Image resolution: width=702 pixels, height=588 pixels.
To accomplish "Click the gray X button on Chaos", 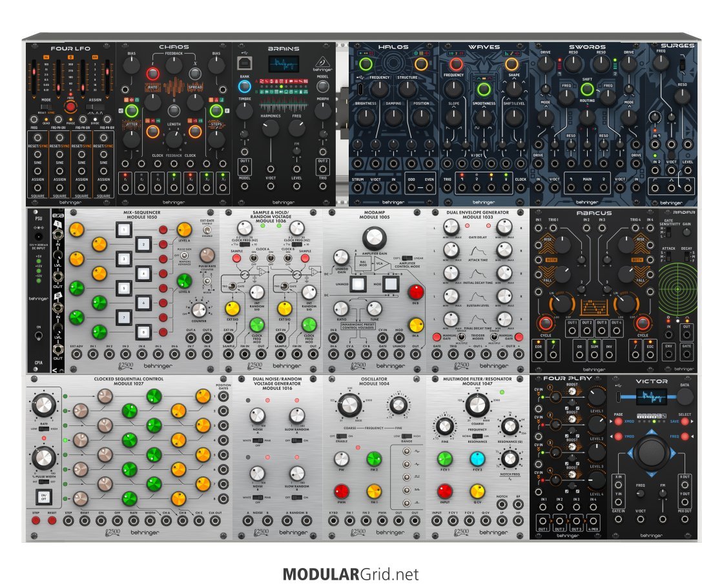I will (195, 74).
